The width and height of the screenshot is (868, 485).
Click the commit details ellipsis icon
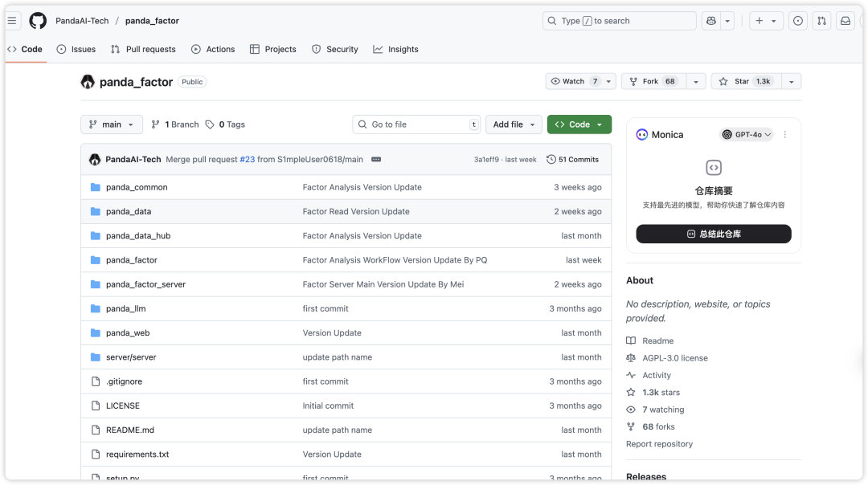[376, 160]
